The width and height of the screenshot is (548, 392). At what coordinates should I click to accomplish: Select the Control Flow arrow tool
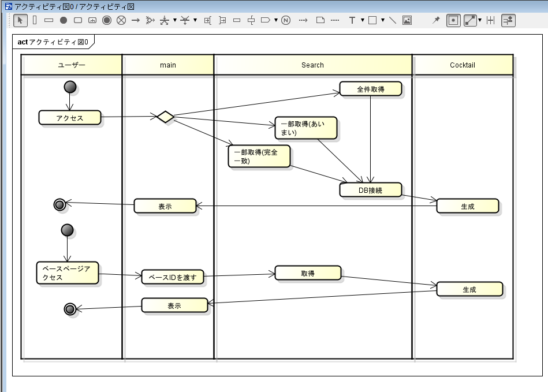point(136,20)
